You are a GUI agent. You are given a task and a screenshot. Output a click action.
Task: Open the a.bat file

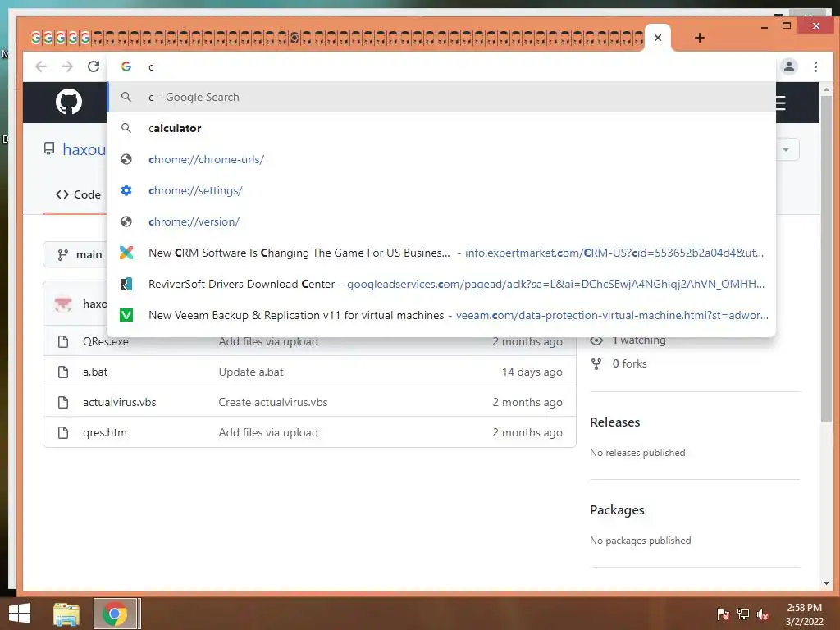95,372
